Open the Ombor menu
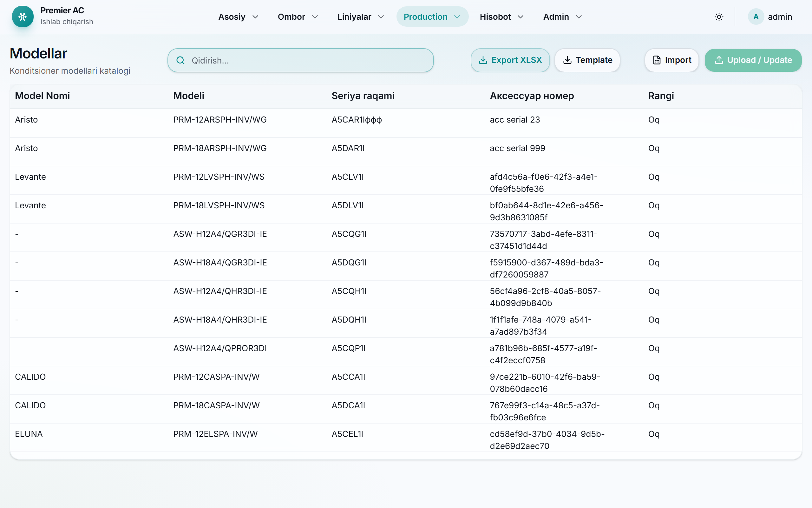Viewport: 812px width, 508px height. [298, 17]
